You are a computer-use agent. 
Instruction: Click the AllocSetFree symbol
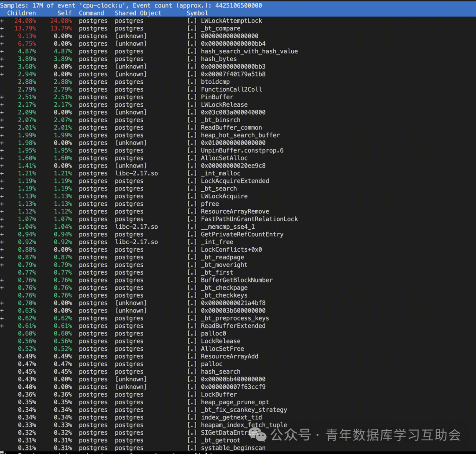pos(223,349)
